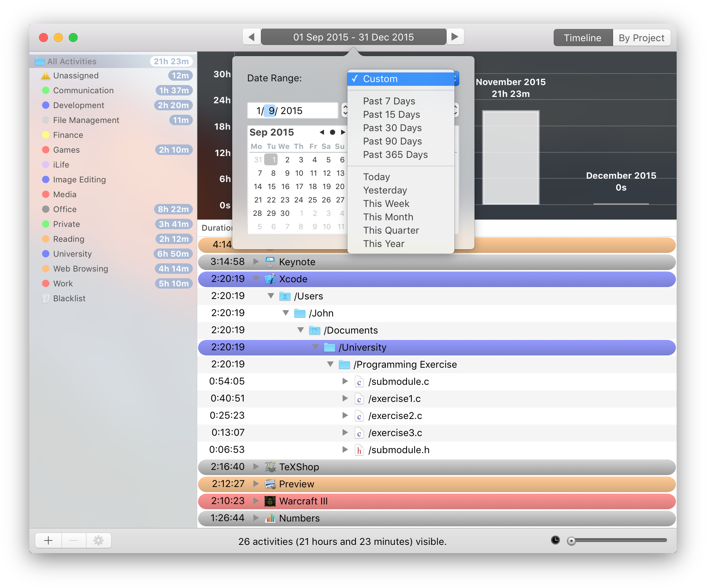706x588 pixels.
Task: Choose This Week option
Action: click(401, 204)
